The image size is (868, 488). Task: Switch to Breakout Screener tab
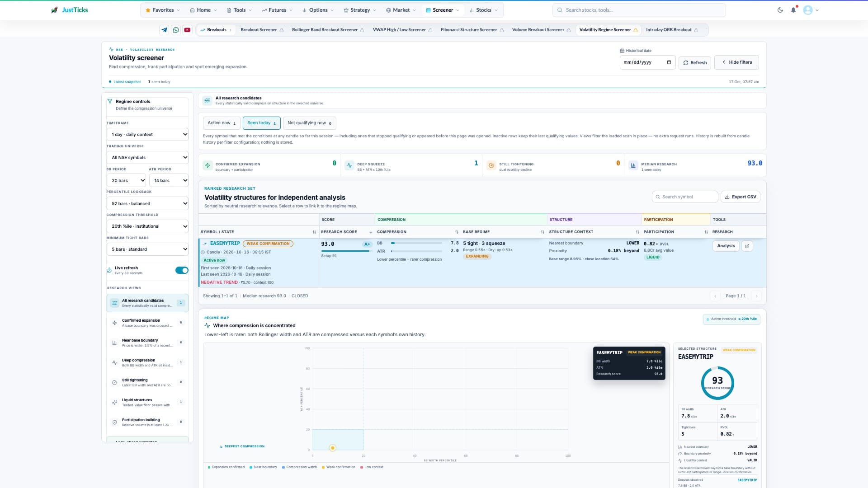pos(262,30)
